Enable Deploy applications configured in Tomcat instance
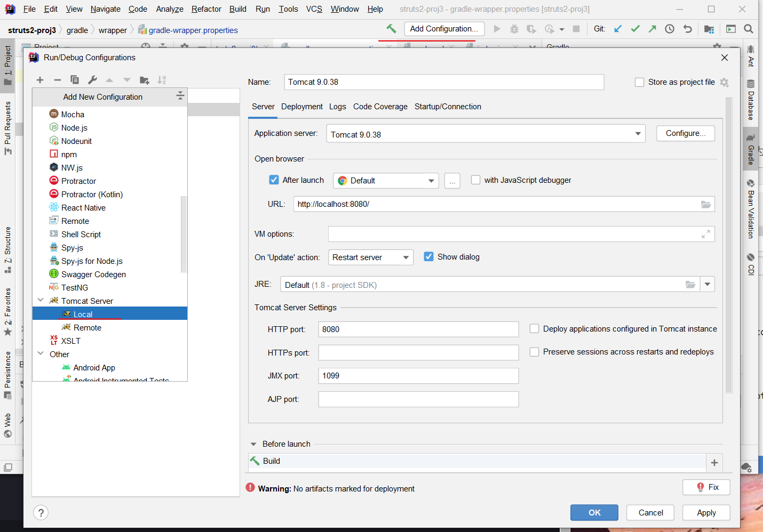The width and height of the screenshot is (763, 532). click(534, 329)
